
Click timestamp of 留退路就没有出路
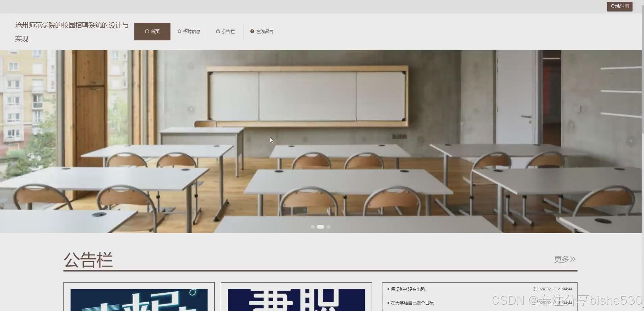pos(553,289)
